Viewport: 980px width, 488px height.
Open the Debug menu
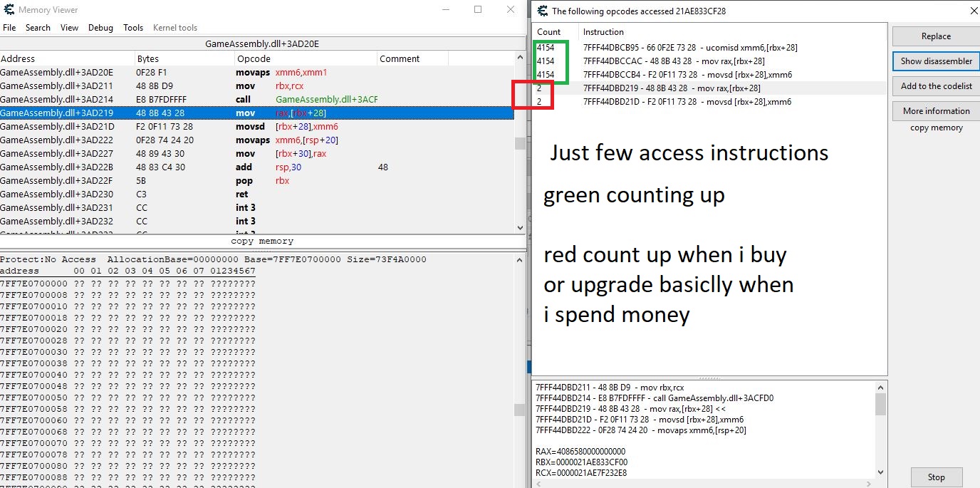tap(100, 28)
